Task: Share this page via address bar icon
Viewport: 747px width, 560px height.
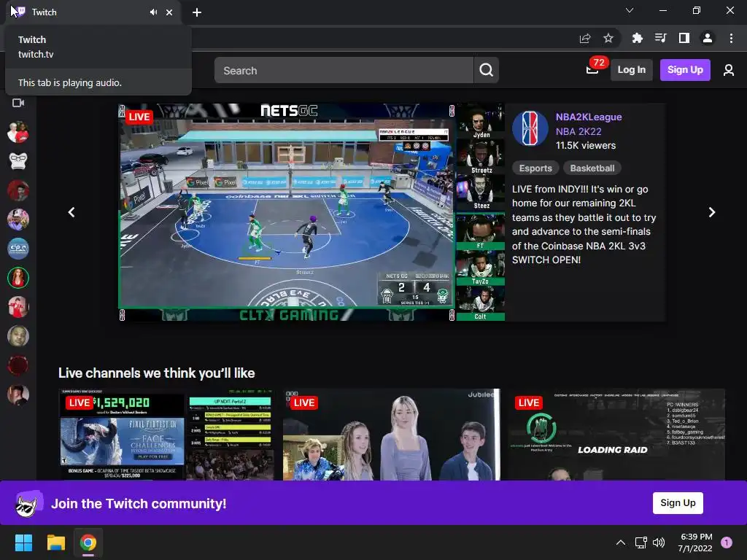Action: [585, 38]
